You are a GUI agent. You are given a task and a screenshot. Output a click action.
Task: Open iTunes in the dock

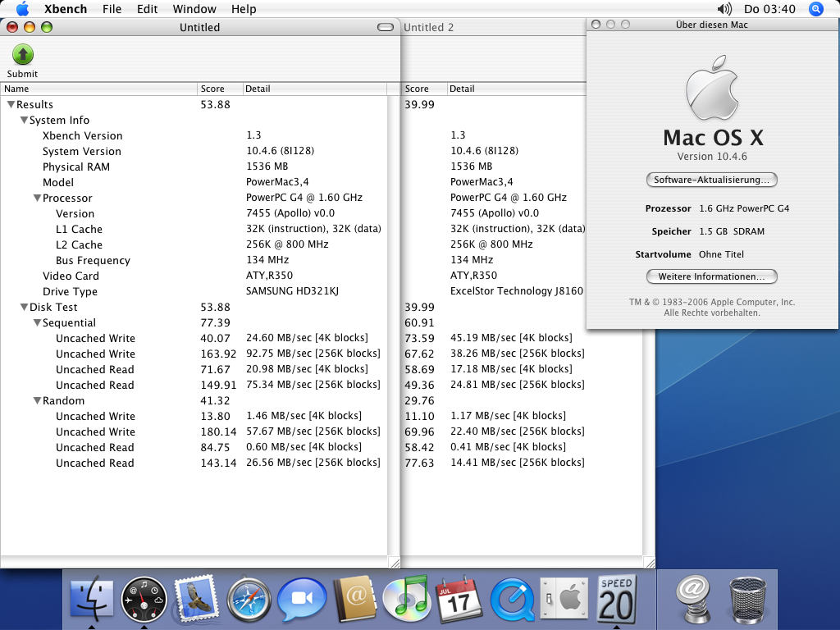(x=405, y=599)
